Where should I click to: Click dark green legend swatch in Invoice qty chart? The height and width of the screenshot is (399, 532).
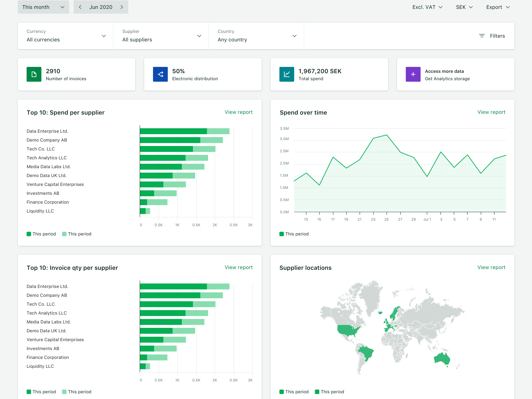[x=29, y=392]
